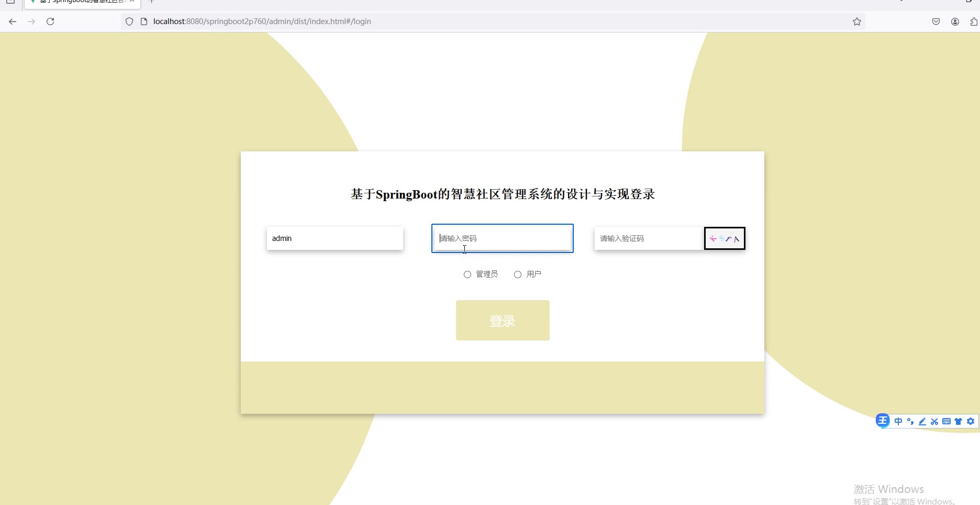Click into the password field
The width and height of the screenshot is (980, 505).
coord(503,238)
